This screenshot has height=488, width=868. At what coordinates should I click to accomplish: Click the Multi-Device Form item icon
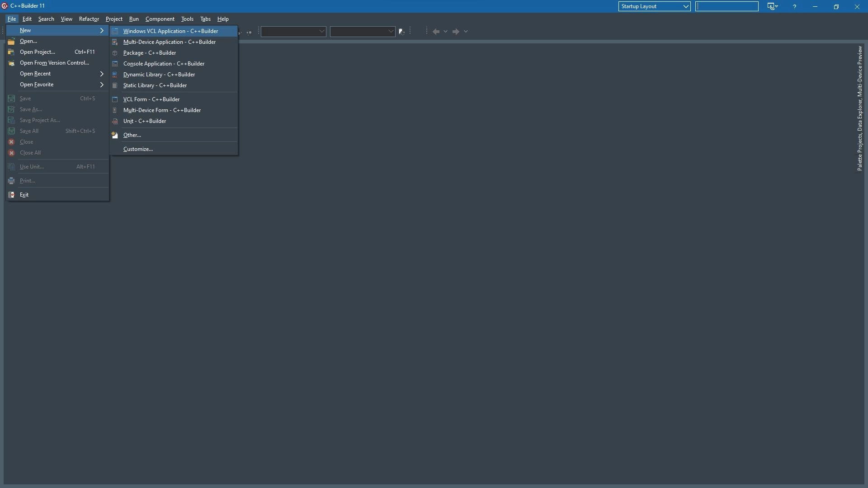115,110
